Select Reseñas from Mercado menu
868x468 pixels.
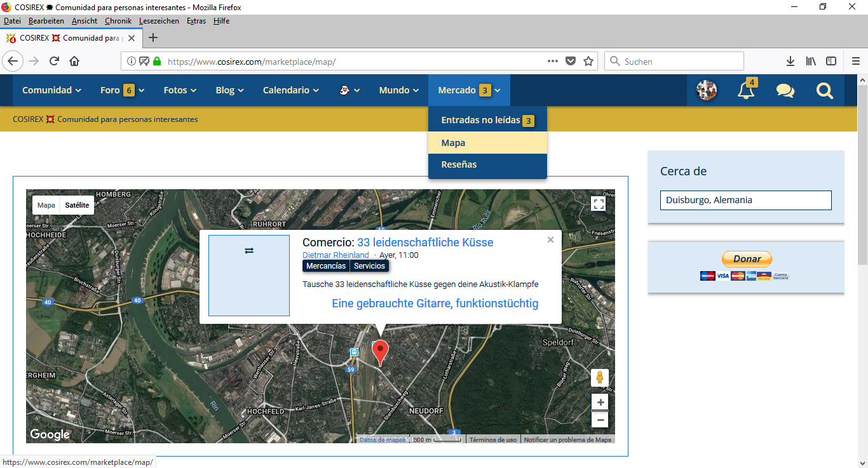point(459,164)
